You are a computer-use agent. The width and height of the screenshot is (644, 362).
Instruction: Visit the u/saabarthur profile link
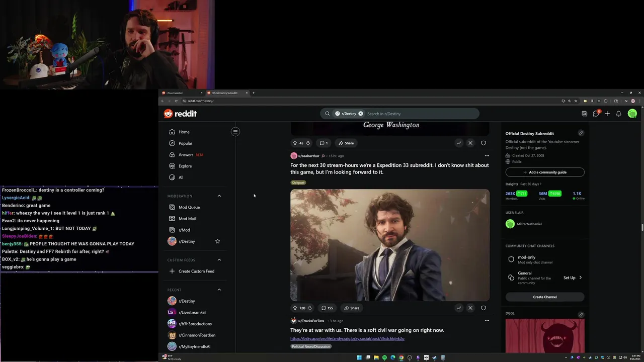tap(308, 156)
